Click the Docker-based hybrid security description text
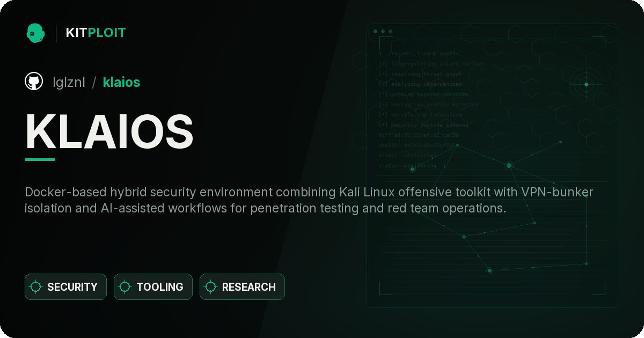The height and width of the screenshot is (338, 644). point(309,200)
